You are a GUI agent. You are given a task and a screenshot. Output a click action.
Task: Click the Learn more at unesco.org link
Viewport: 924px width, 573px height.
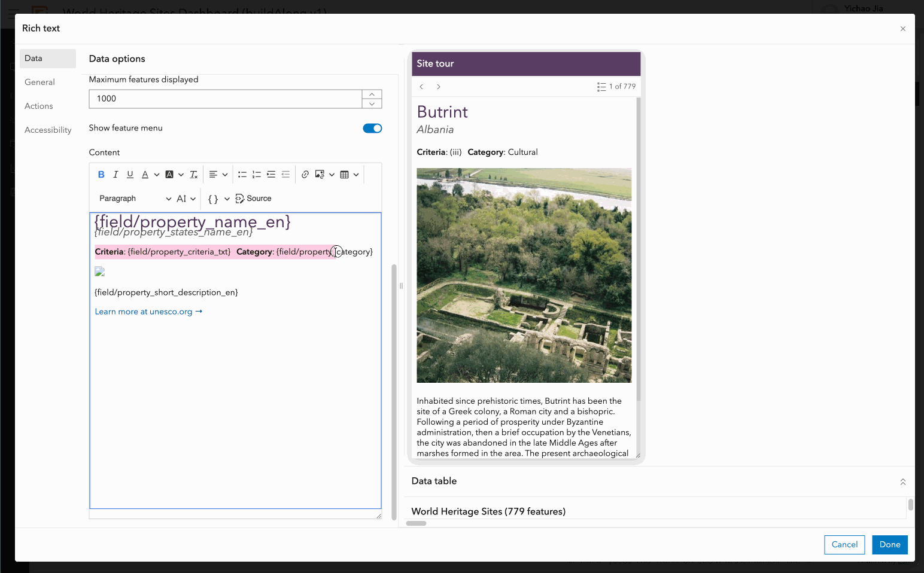(x=148, y=312)
